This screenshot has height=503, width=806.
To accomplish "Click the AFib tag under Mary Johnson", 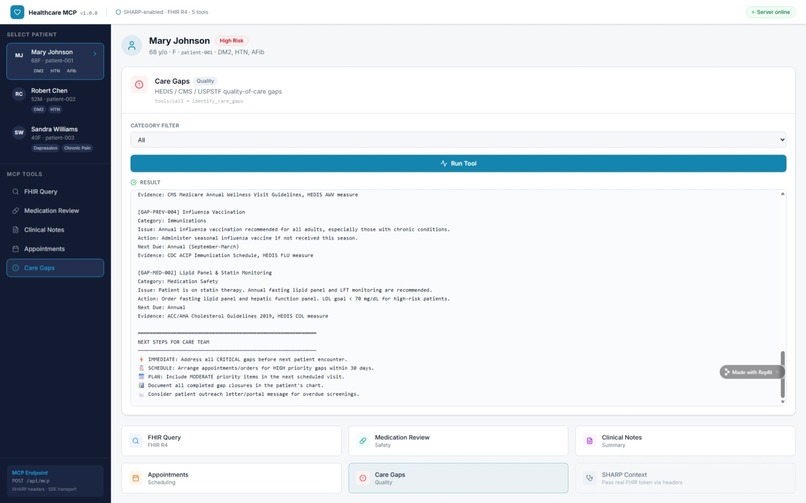I will tap(71, 71).
